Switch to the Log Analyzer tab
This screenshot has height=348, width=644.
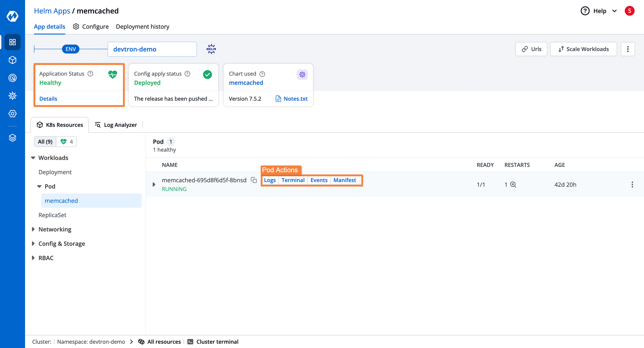pyautogui.click(x=116, y=125)
